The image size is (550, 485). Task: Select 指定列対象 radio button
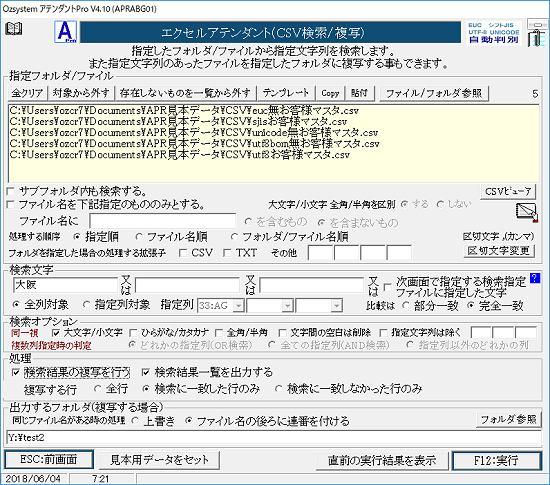86,305
